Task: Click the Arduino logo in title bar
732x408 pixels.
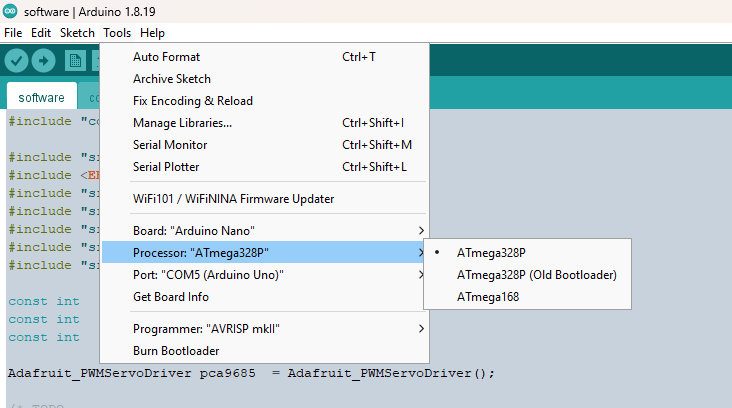Action: coord(10,11)
